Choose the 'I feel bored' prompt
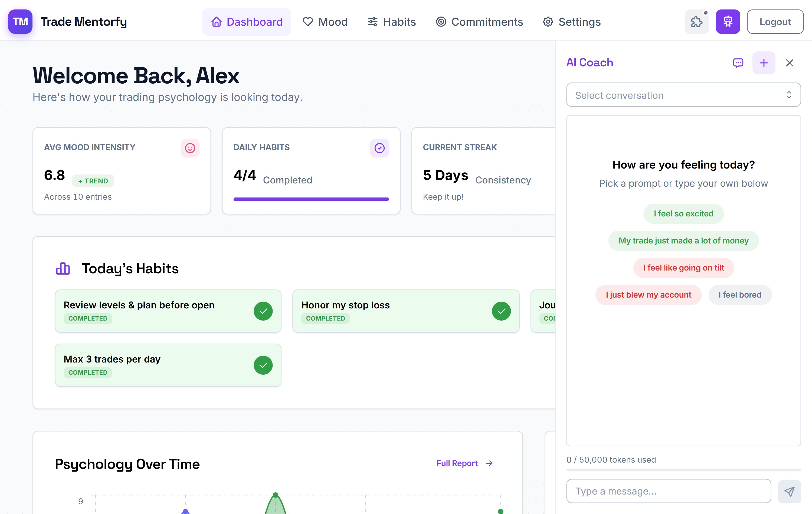The height and width of the screenshot is (514, 812). (740, 295)
